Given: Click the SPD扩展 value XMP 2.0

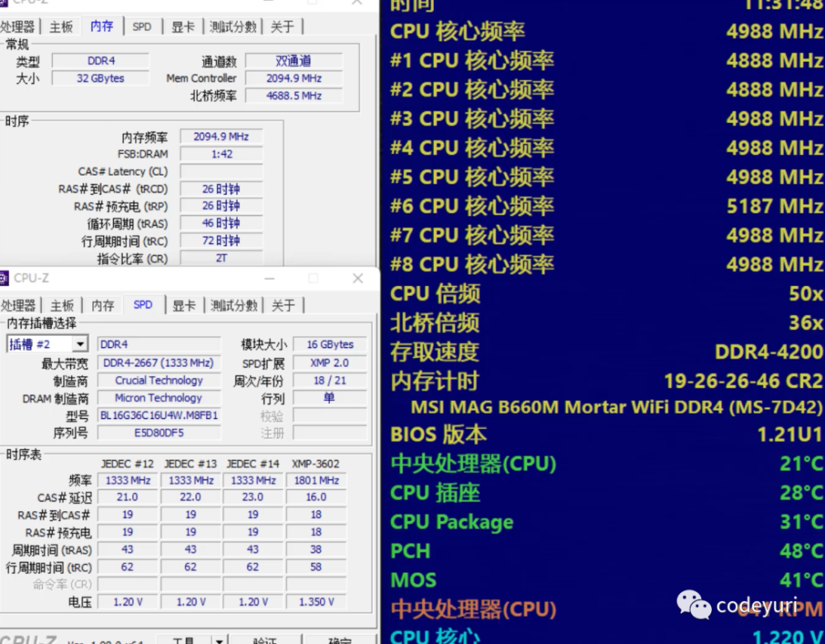Looking at the screenshot, I should pyautogui.click(x=330, y=363).
